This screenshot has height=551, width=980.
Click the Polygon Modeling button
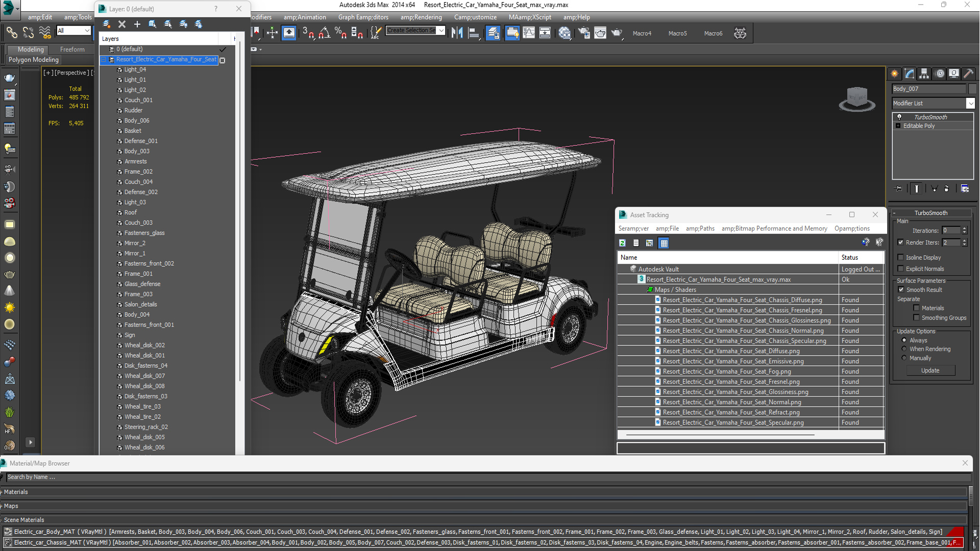tap(34, 60)
